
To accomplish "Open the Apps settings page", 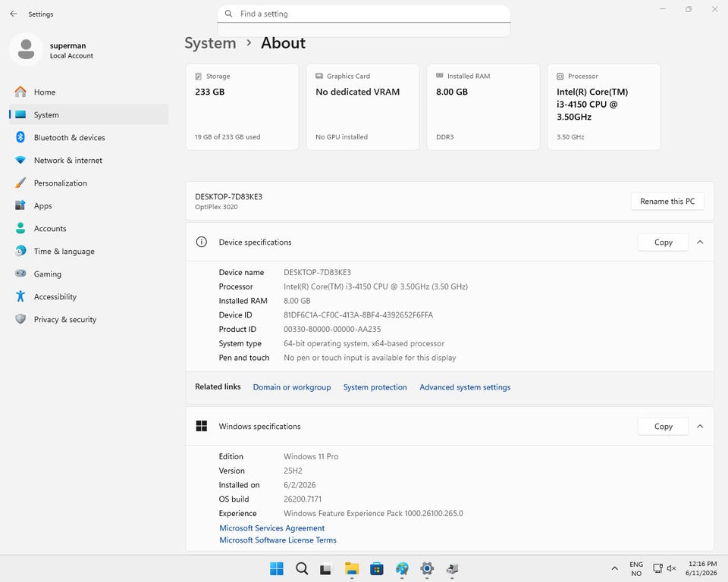I will pos(88,205).
